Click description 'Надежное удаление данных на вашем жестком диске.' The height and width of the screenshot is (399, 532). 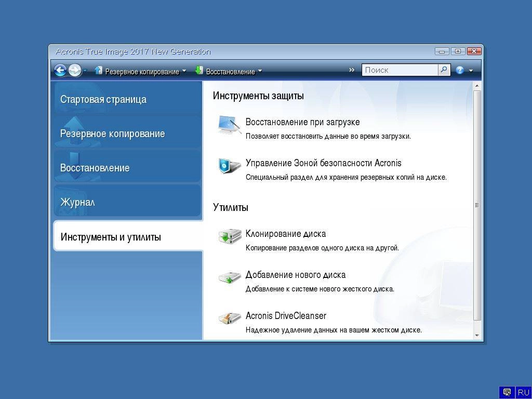tap(334, 330)
